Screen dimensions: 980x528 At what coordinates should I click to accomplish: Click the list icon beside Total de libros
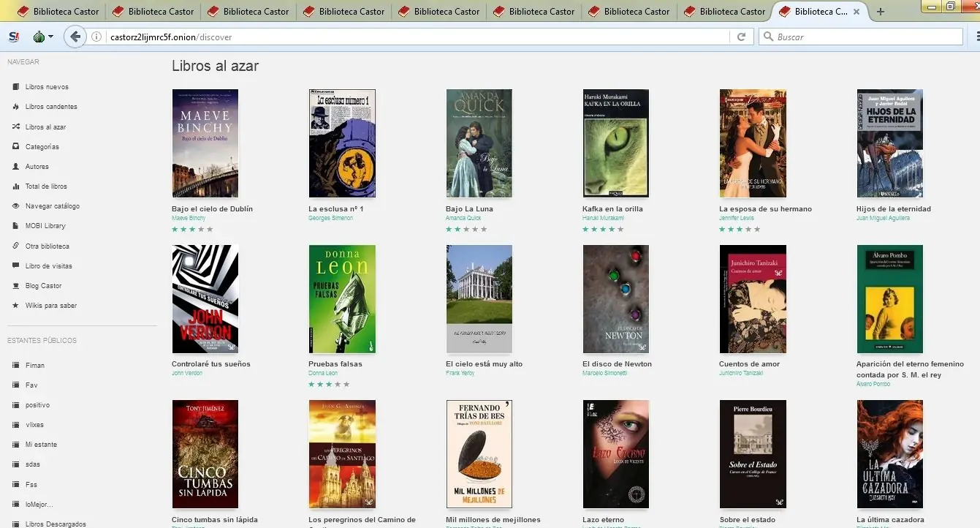click(x=16, y=186)
